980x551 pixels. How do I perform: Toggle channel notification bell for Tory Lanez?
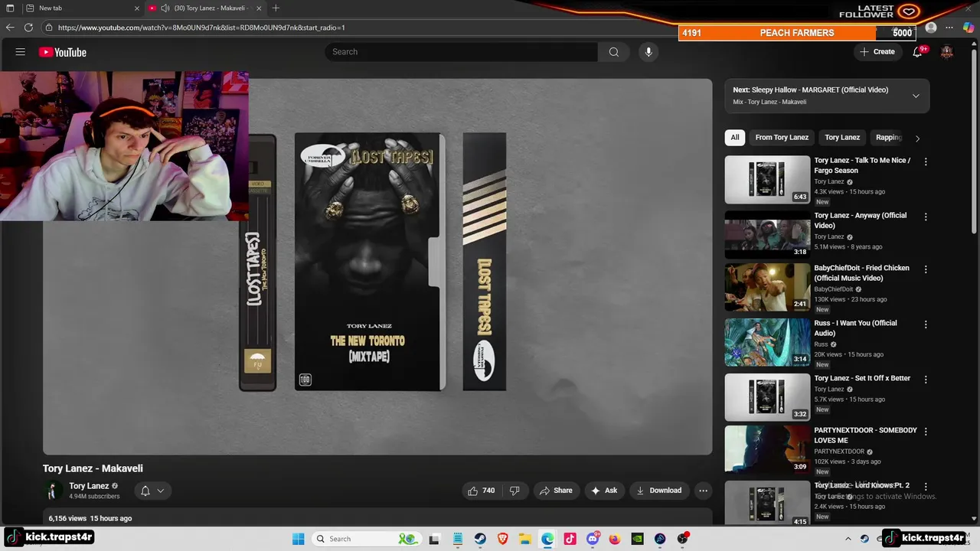[x=145, y=491]
